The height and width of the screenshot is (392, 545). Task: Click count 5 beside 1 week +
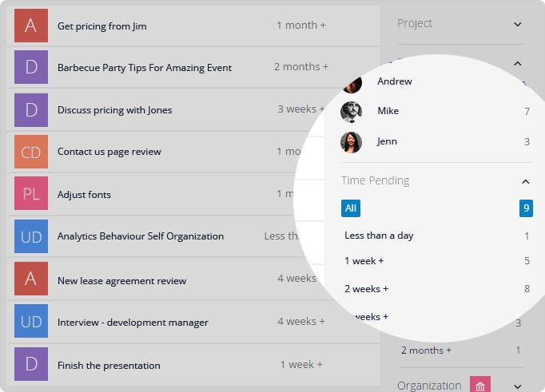click(527, 261)
